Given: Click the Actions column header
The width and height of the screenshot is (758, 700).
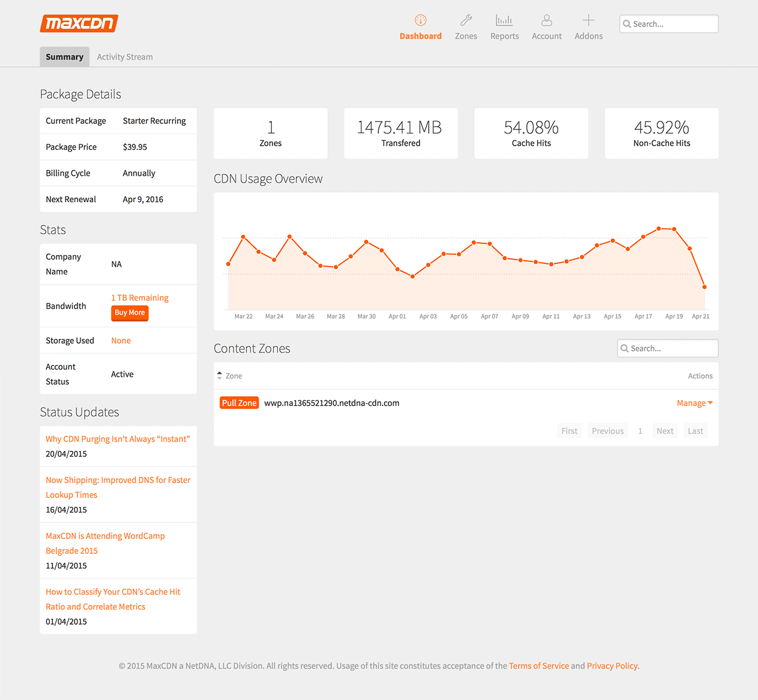Looking at the screenshot, I should (700, 376).
